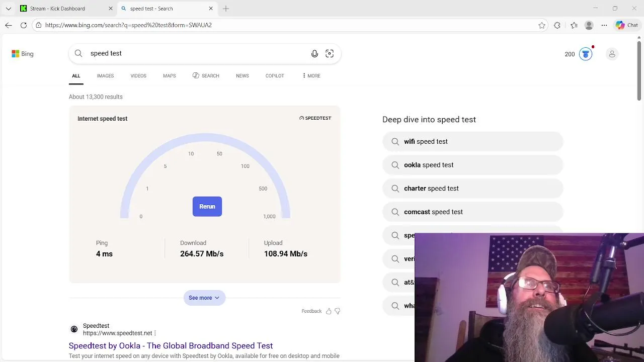Open browser extensions puzzle icon
Viewport: 644px width, 362px height.
pyautogui.click(x=557, y=25)
